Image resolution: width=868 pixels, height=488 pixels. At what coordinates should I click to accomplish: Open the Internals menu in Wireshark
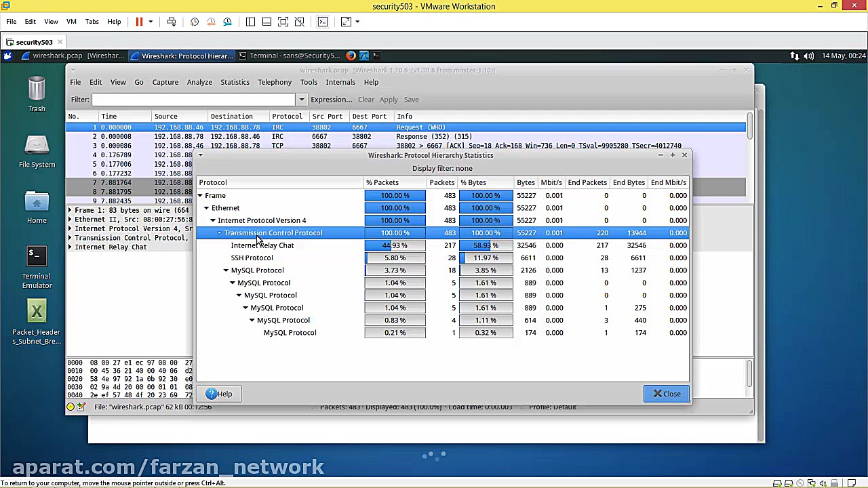(340, 82)
